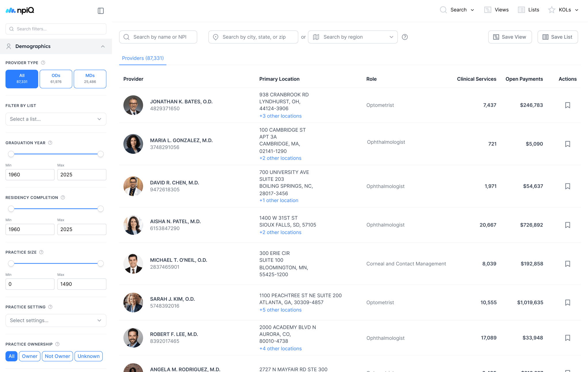The width and height of the screenshot is (588, 372).
Task: Click Practice Size maximum slider handle
Action: [100, 263]
